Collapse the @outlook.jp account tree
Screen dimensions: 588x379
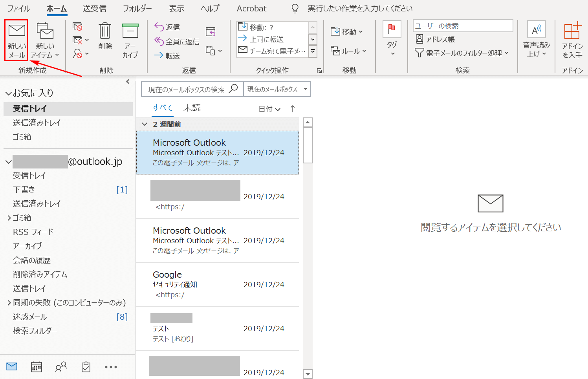(8, 162)
